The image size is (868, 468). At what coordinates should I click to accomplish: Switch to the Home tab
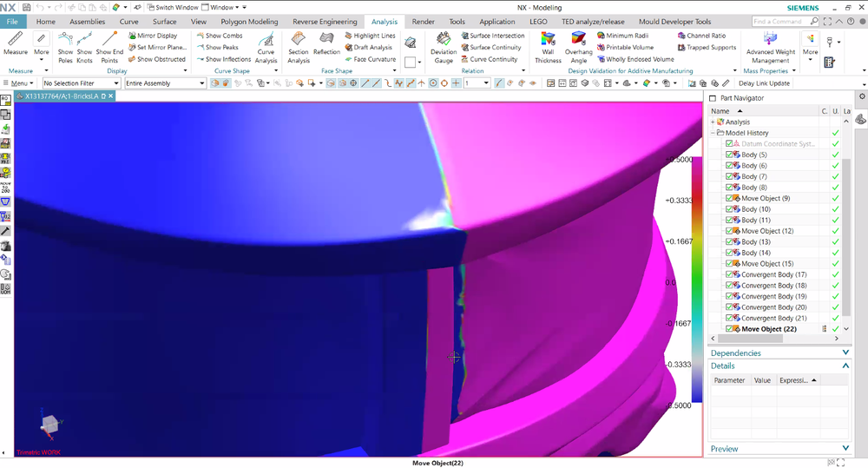(45, 22)
